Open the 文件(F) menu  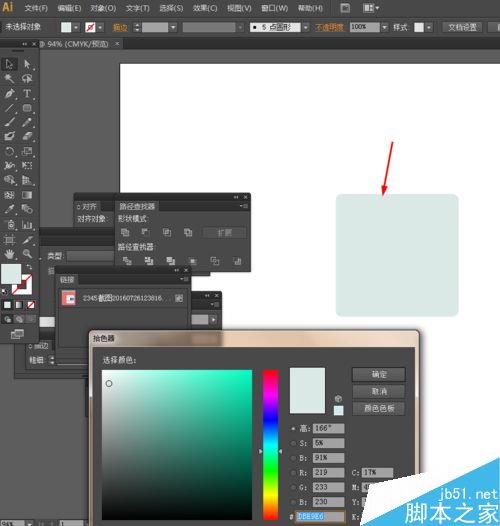36,8
